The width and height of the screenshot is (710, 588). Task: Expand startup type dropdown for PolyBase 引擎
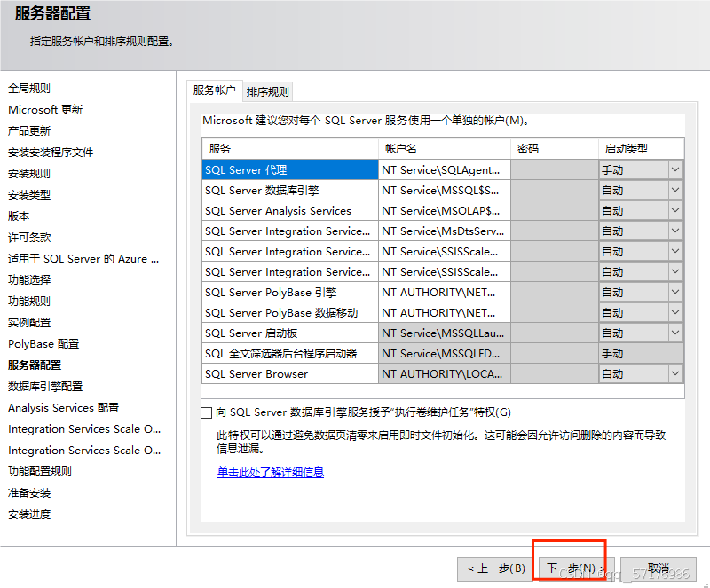[675, 292]
